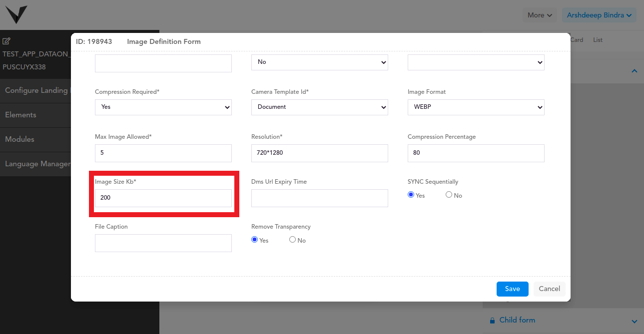Click the lock icon beside Child form
Viewport: 644px width, 334px height.
(492, 321)
